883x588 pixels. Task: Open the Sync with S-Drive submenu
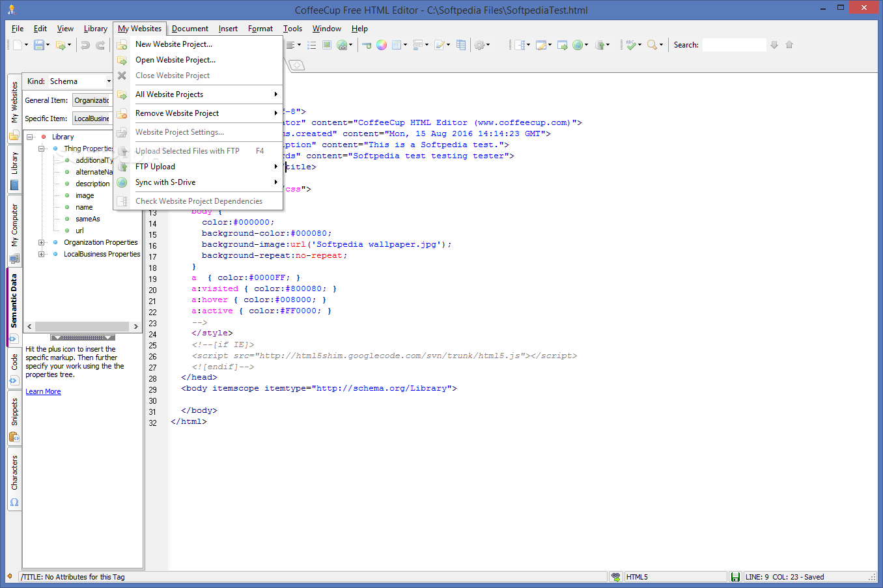(198, 182)
